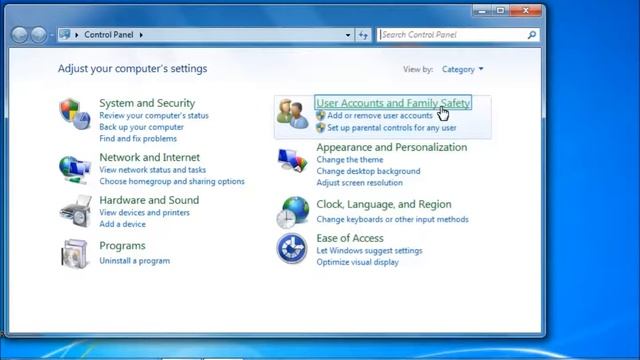
Task: Click Change the theme
Action: click(x=349, y=159)
